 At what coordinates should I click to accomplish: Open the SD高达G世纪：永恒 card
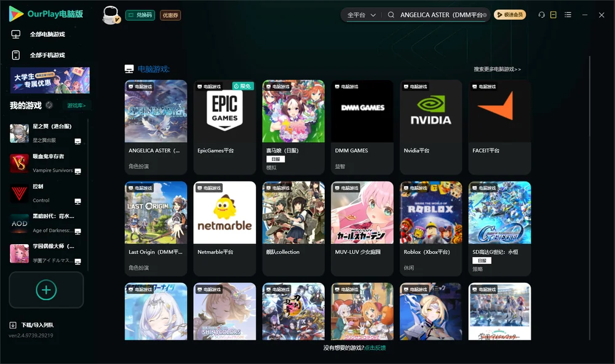499,229
